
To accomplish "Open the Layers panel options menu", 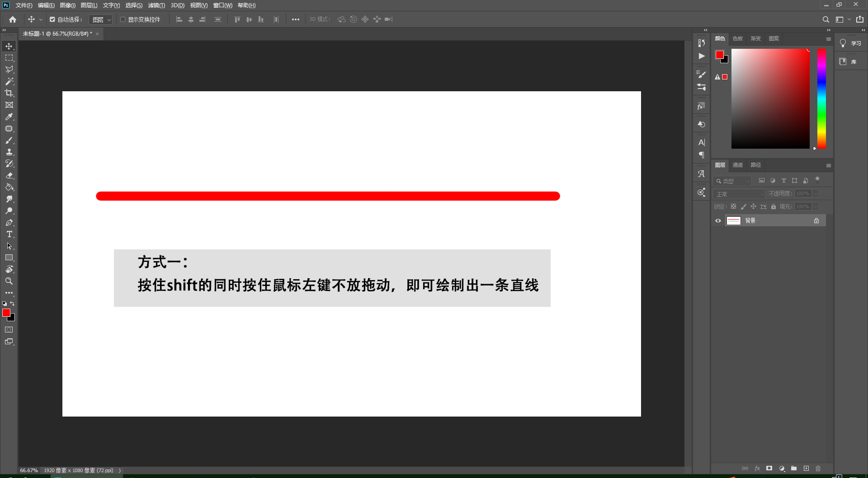I will point(829,165).
